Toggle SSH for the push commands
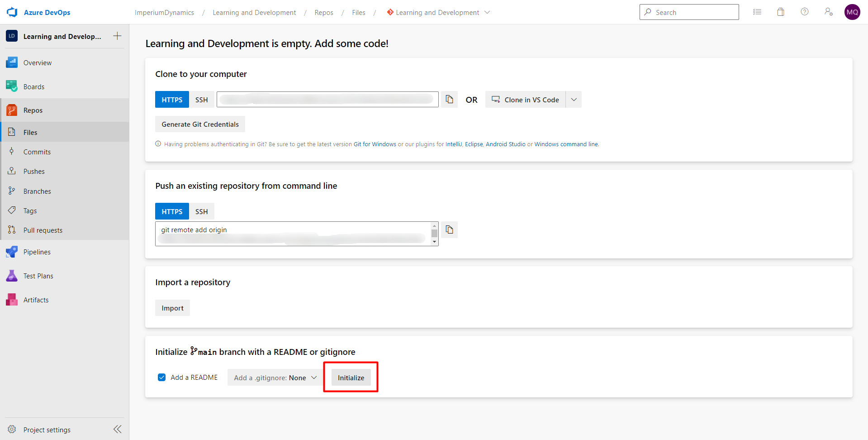 pos(201,211)
